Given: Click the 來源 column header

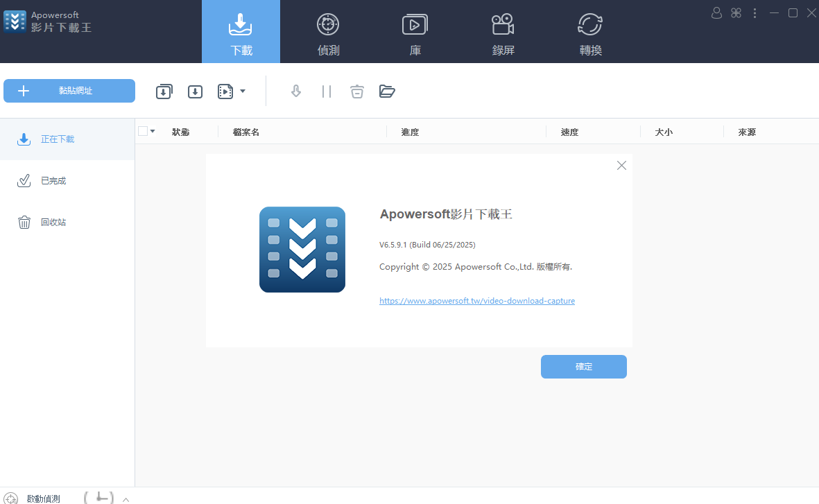Looking at the screenshot, I should point(747,132).
